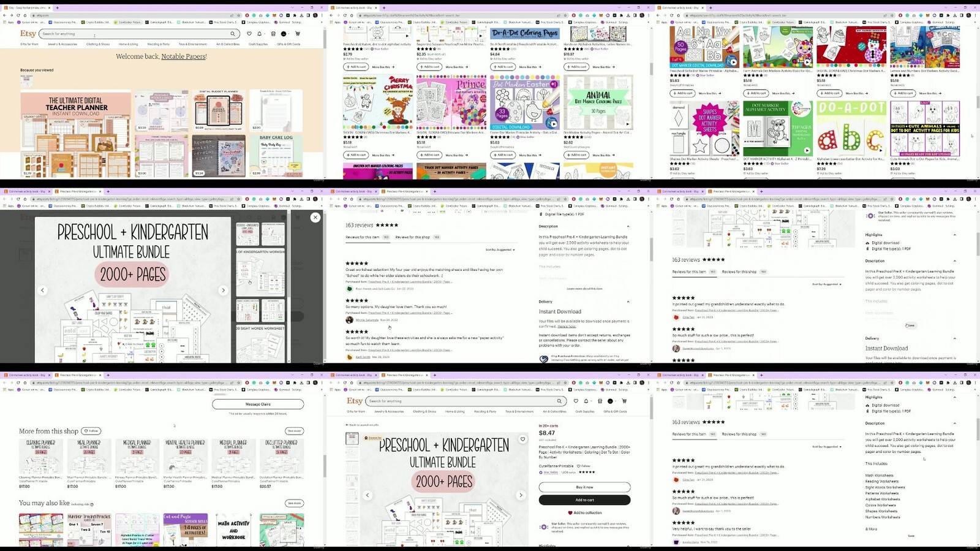Open Meal Planner Ultimate Bundle listing
The height and width of the screenshot is (551, 980).
(x=89, y=457)
